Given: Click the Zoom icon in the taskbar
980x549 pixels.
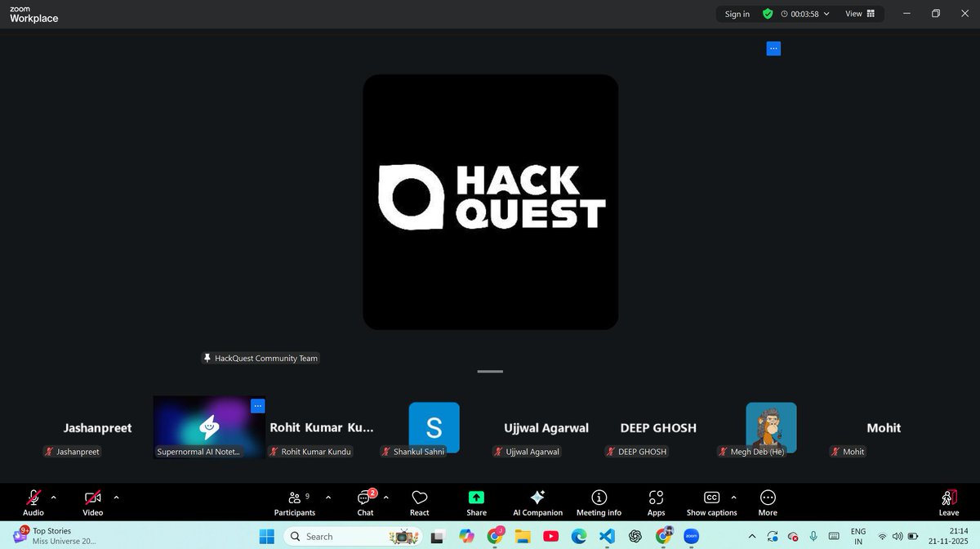Looking at the screenshot, I should [x=692, y=536].
